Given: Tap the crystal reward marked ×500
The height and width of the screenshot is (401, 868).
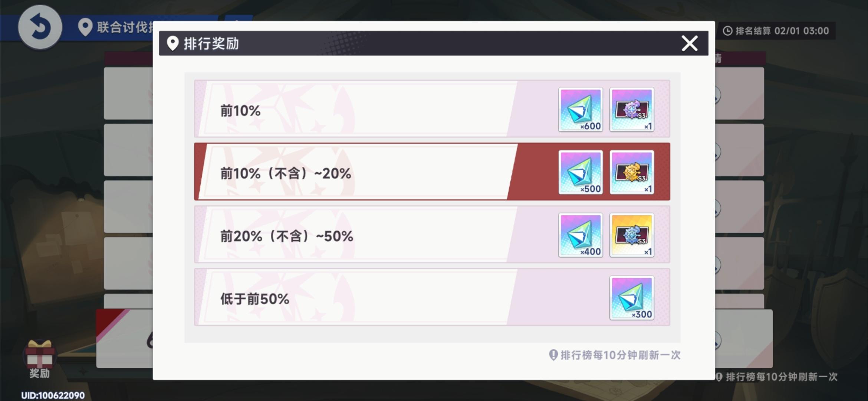Looking at the screenshot, I should pos(581,172).
